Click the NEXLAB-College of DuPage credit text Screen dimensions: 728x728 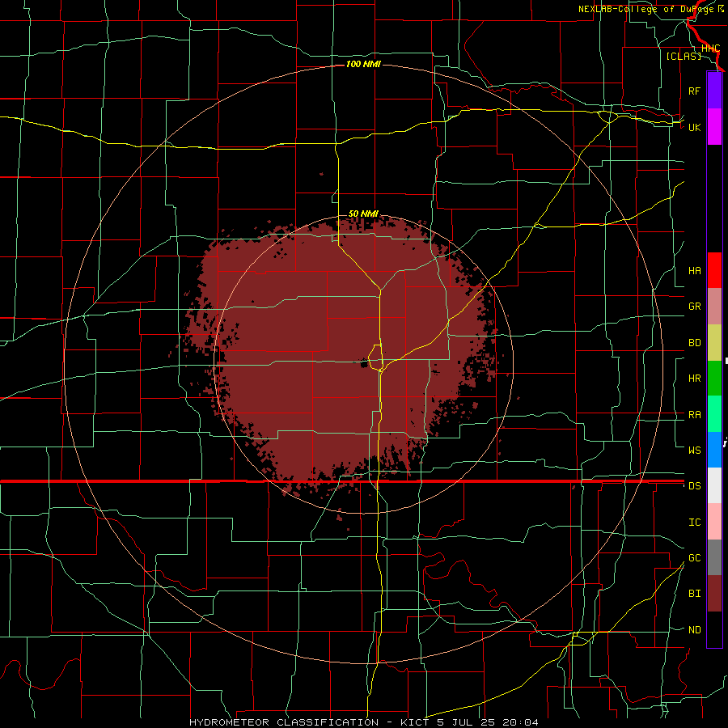pos(648,9)
